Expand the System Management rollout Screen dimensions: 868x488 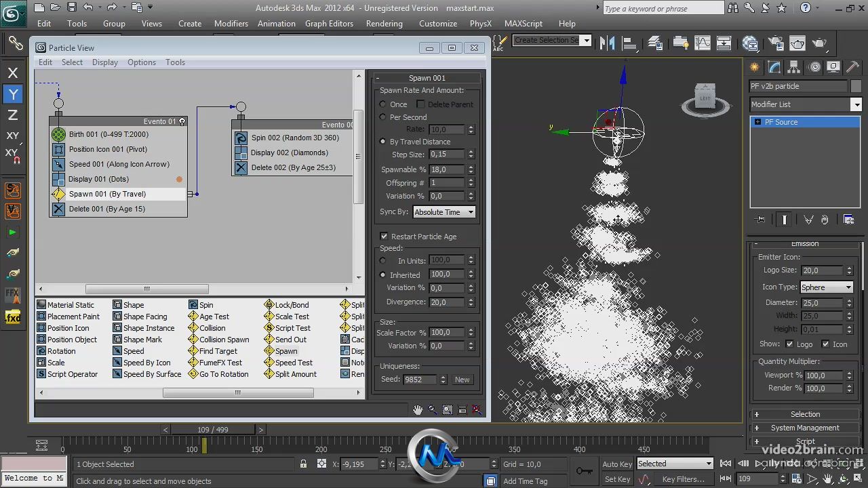tap(805, 428)
